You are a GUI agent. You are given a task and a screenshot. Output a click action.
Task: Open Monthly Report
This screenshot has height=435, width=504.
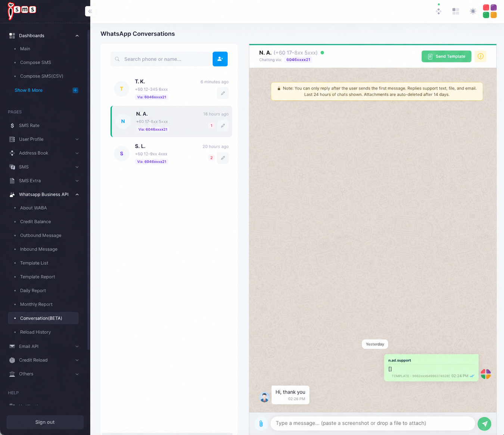click(36, 305)
